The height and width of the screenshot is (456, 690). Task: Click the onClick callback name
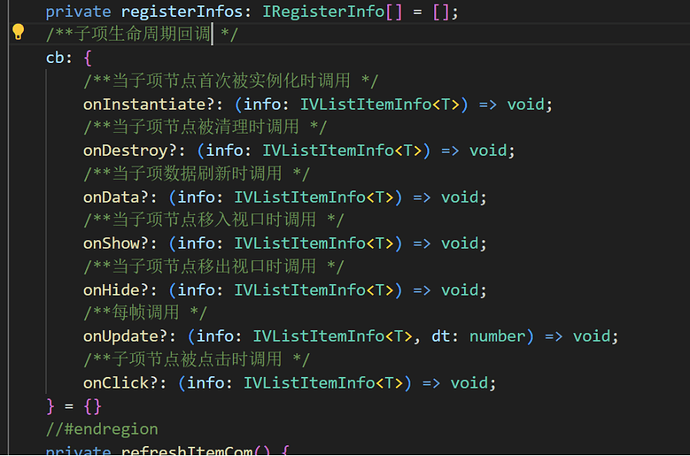tap(116, 383)
